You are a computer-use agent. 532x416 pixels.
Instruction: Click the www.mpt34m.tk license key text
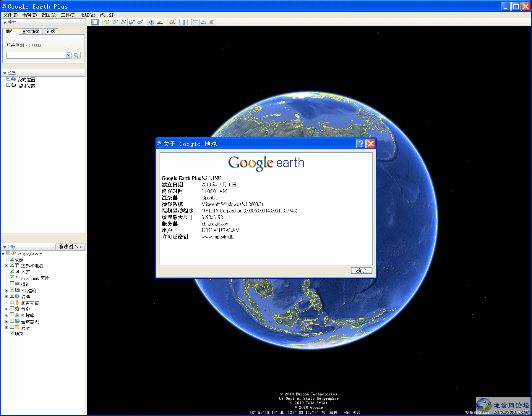pyautogui.click(x=217, y=237)
